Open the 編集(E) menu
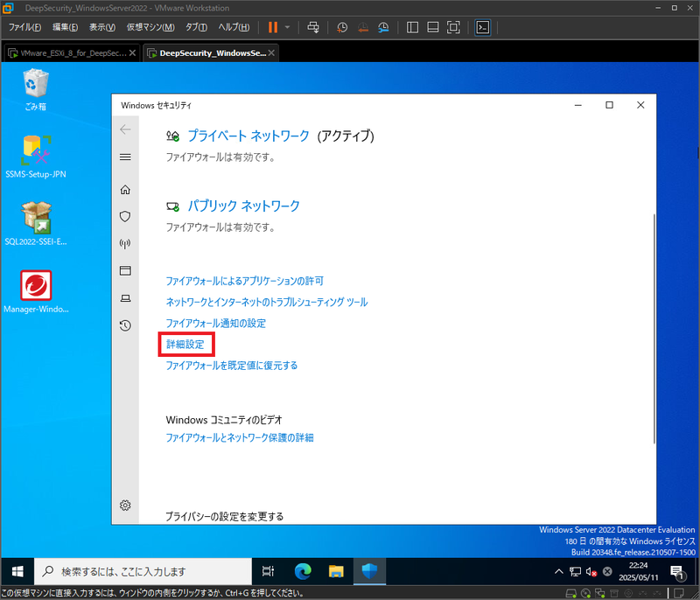This screenshot has width=700, height=600. tap(65, 27)
